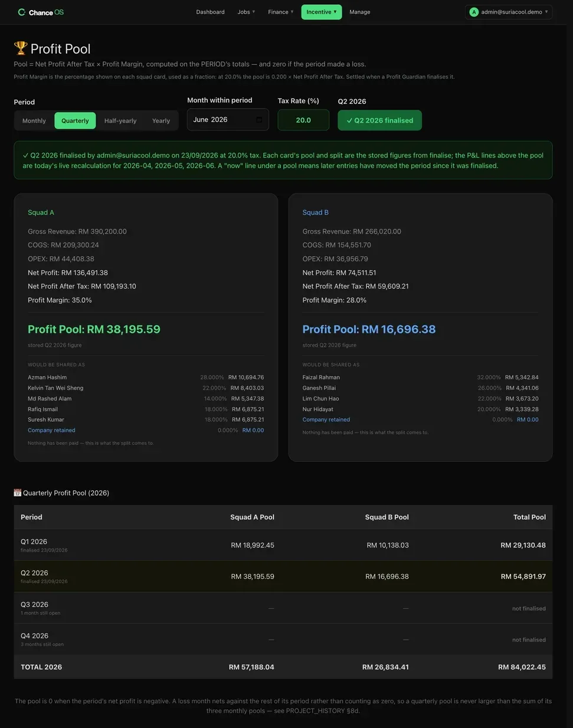Click TOTAL 2026 row label

[41, 667]
